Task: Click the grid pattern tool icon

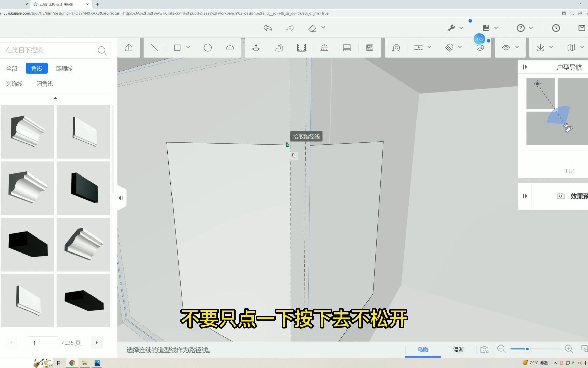Action: coord(370,48)
